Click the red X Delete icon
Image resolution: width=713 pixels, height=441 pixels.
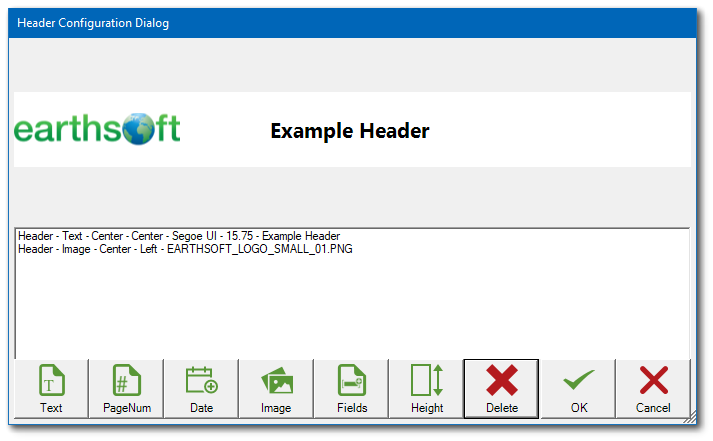(501, 381)
